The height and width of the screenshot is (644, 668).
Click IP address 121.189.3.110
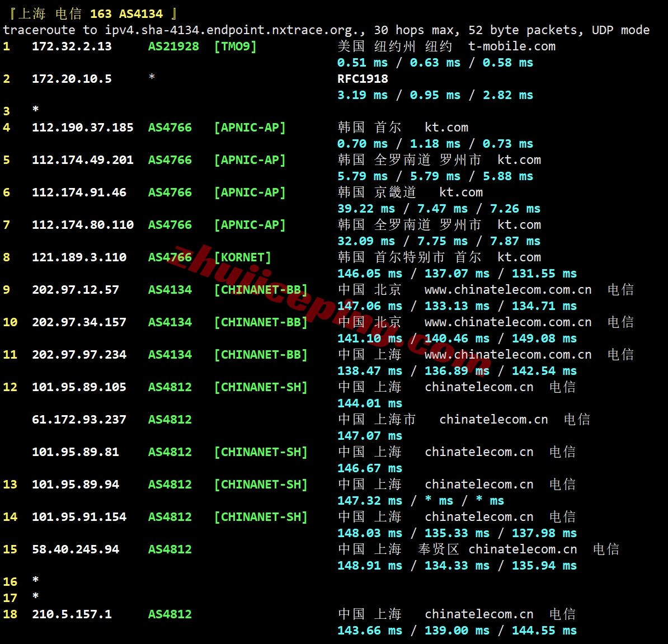tap(79, 257)
